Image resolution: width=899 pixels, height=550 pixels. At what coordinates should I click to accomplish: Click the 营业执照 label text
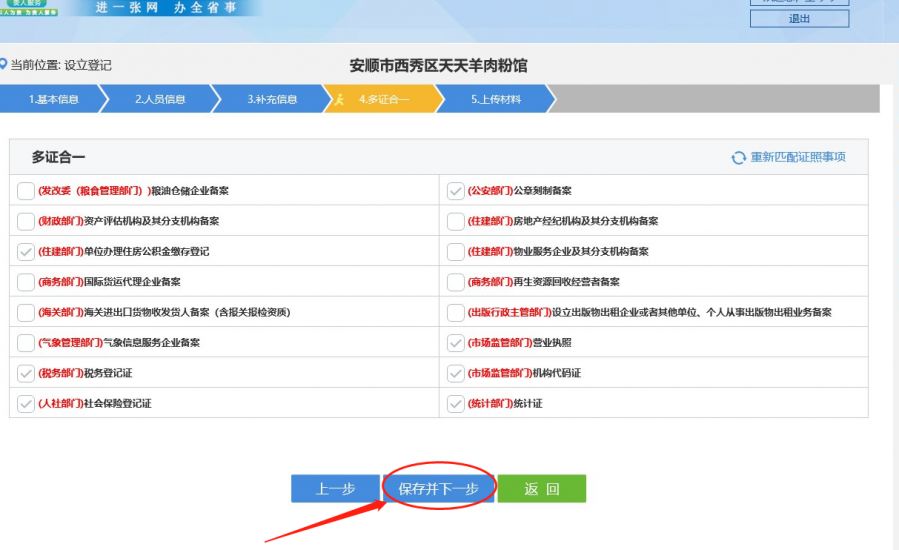[552, 342]
